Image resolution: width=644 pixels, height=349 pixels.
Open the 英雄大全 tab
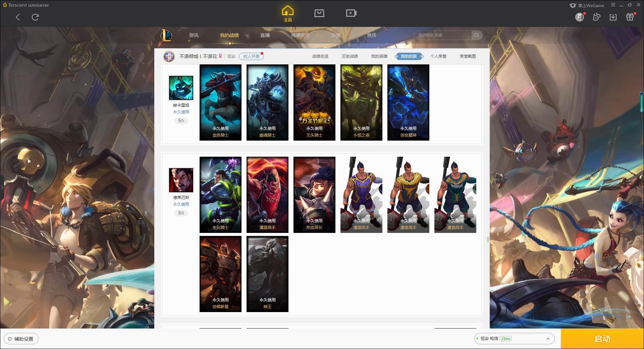click(301, 35)
